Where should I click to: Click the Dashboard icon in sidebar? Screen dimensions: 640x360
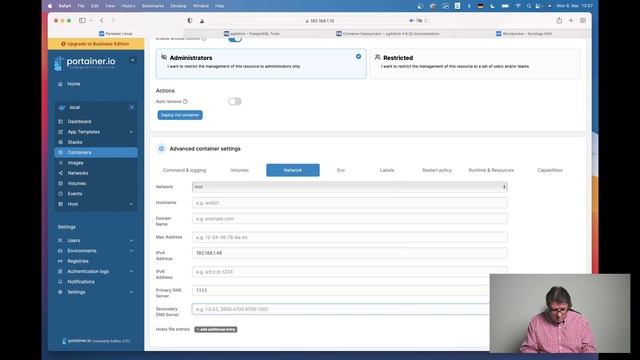pyautogui.click(x=60, y=122)
